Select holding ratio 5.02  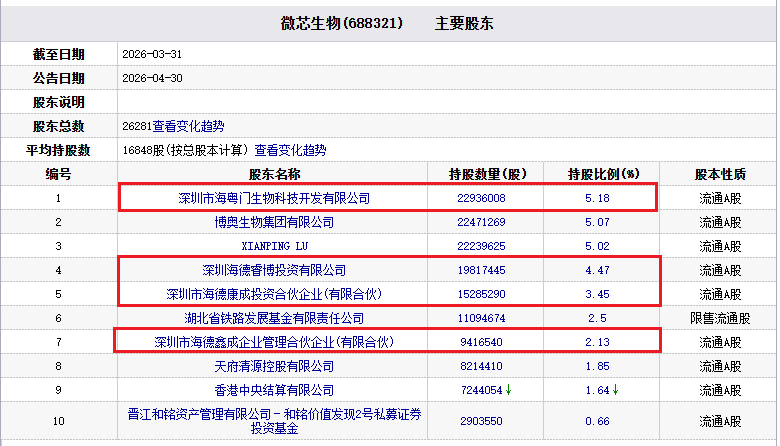click(597, 246)
